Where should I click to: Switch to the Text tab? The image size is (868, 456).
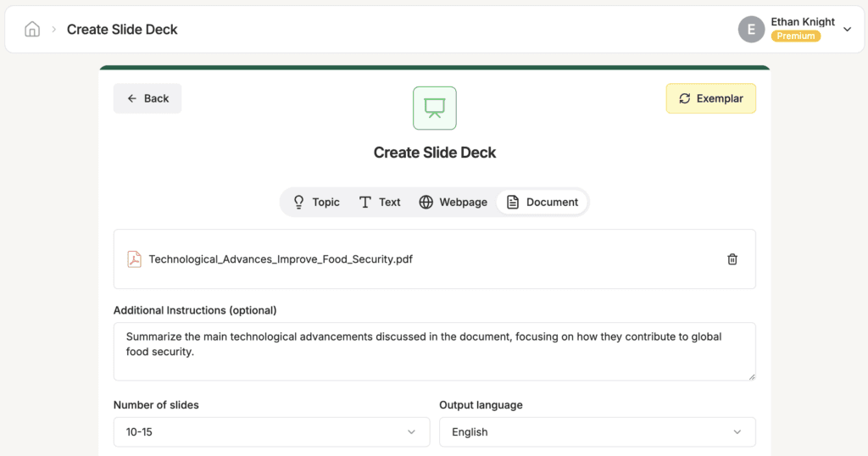(x=379, y=202)
